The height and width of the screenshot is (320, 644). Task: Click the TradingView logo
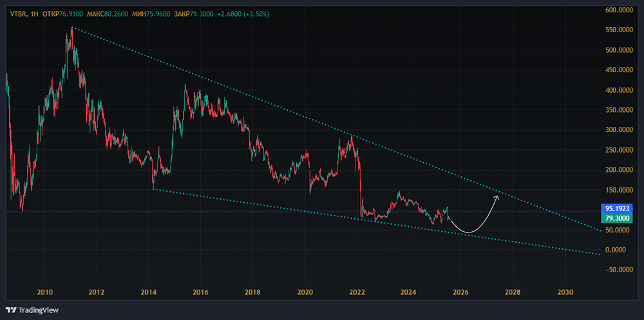[32, 310]
